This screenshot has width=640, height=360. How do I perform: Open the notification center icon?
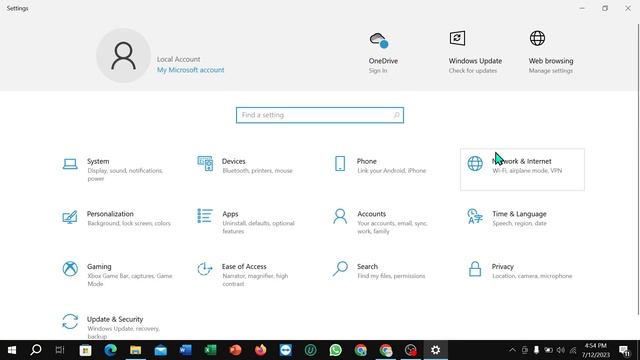click(x=624, y=350)
